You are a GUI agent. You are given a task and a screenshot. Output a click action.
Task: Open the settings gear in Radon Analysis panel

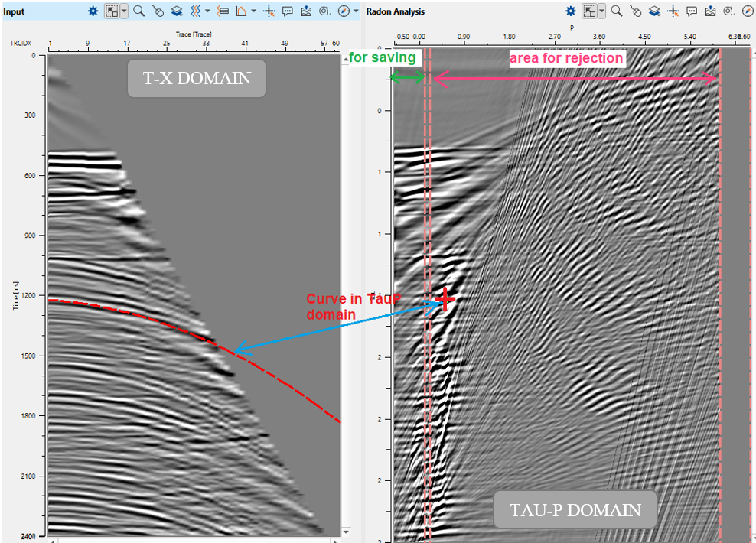click(x=570, y=11)
